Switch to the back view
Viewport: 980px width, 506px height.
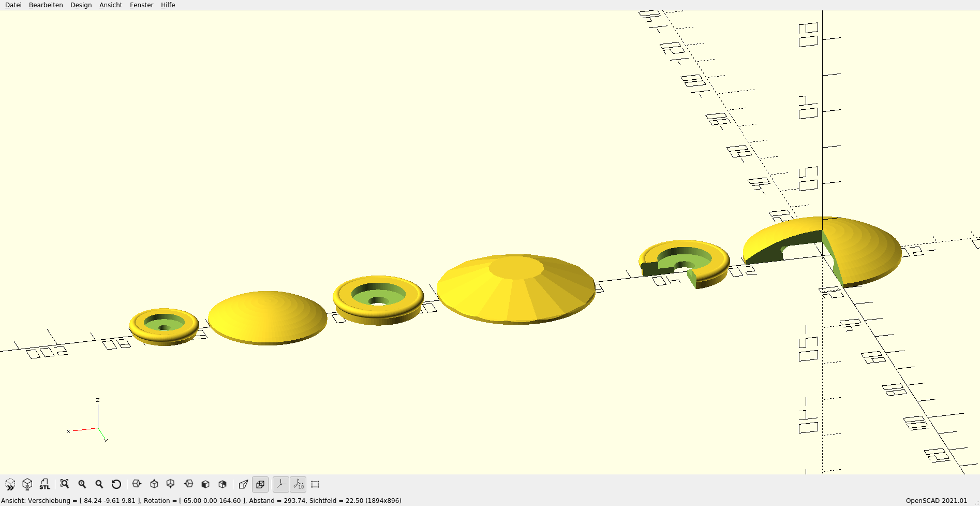click(x=222, y=484)
